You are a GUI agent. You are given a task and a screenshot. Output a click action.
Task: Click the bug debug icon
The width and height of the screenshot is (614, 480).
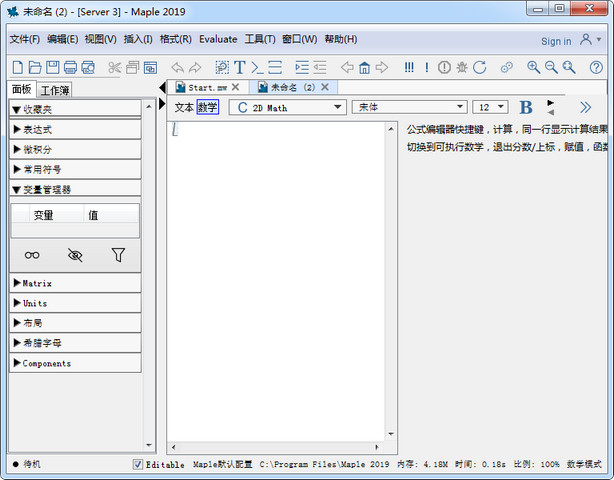coord(461,68)
